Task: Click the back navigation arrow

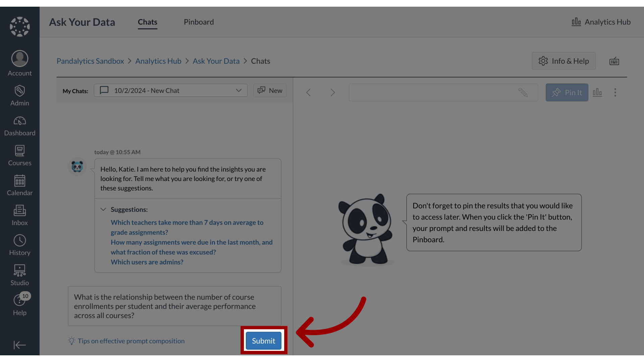Action: [308, 93]
